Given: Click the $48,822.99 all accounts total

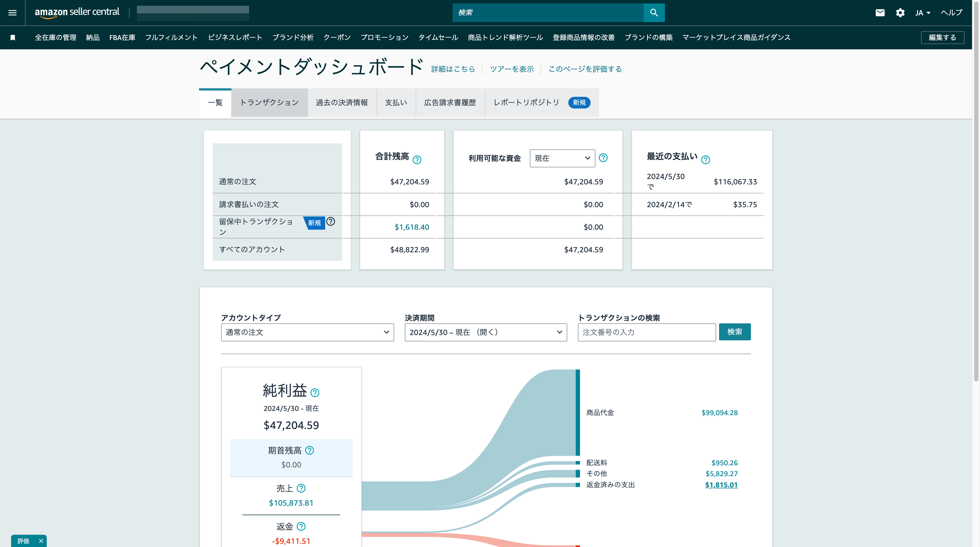Looking at the screenshot, I should 409,250.
